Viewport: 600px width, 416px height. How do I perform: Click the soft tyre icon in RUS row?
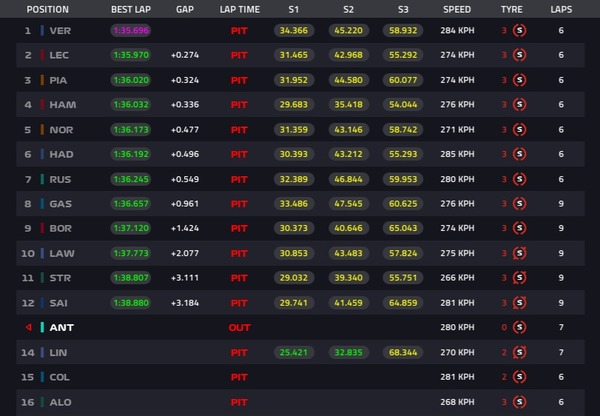[519, 179]
